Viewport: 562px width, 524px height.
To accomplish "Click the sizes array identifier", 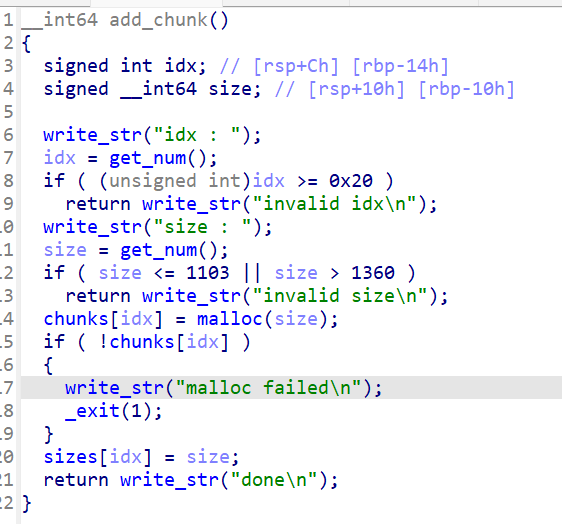I will 71,457.
